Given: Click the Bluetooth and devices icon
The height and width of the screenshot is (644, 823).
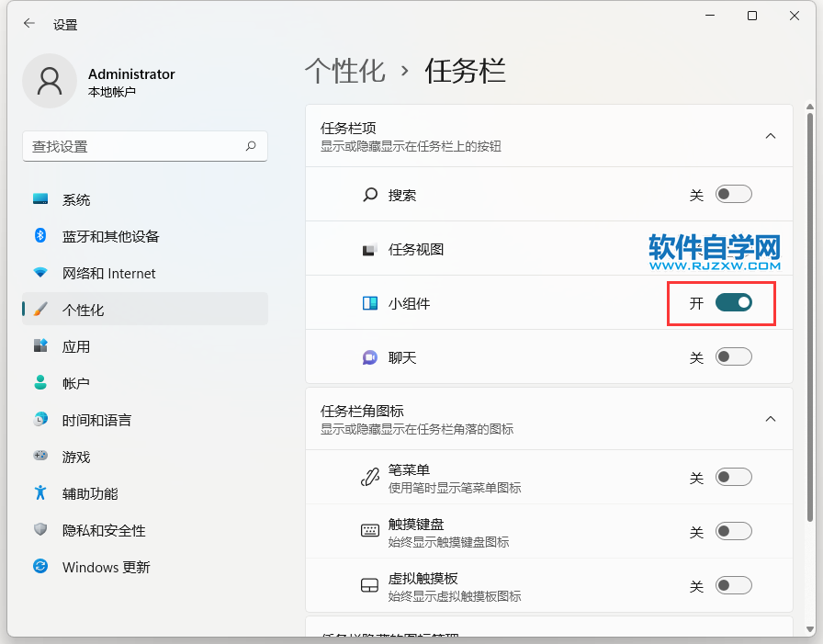Looking at the screenshot, I should point(40,236).
